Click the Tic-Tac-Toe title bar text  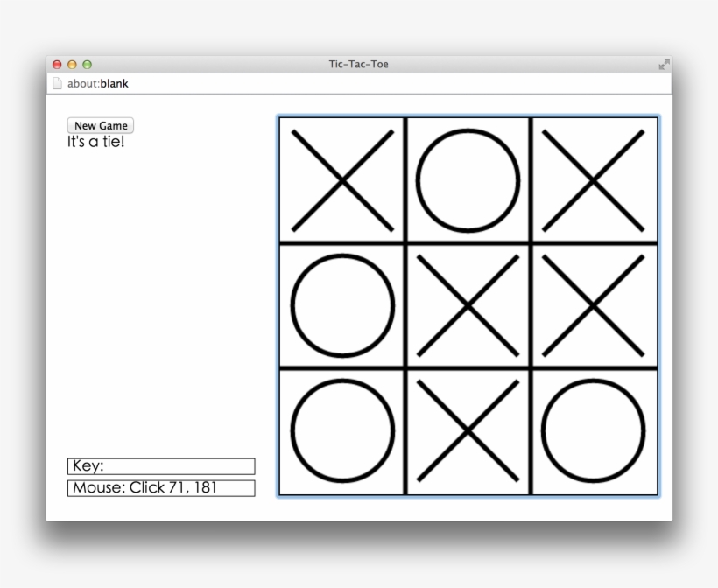359,63
